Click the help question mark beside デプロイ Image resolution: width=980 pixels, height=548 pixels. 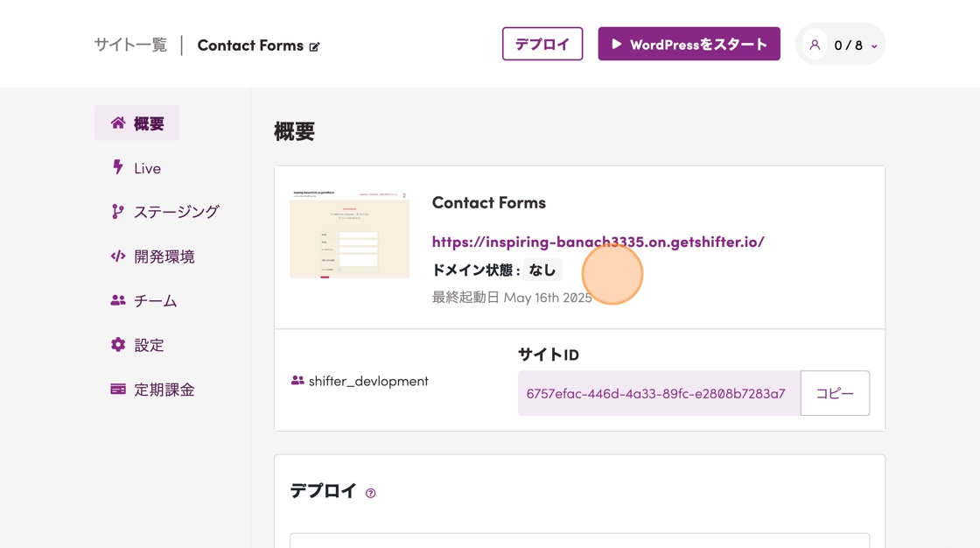click(x=371, y=493)
